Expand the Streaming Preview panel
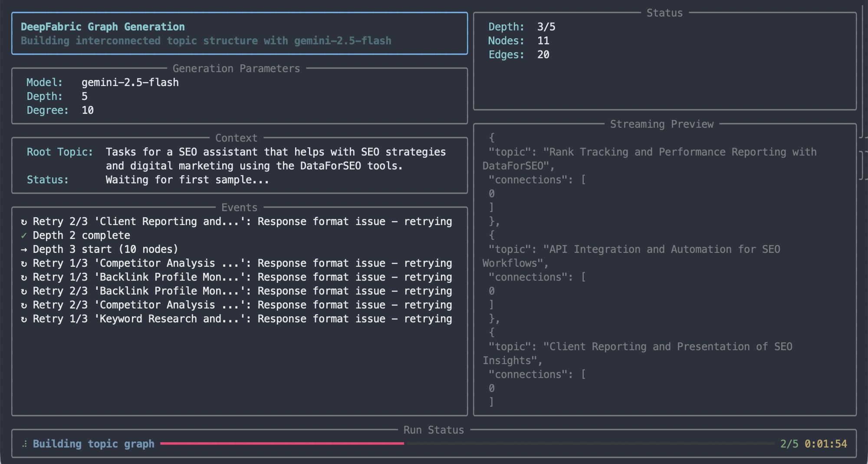 pos(663,124)
